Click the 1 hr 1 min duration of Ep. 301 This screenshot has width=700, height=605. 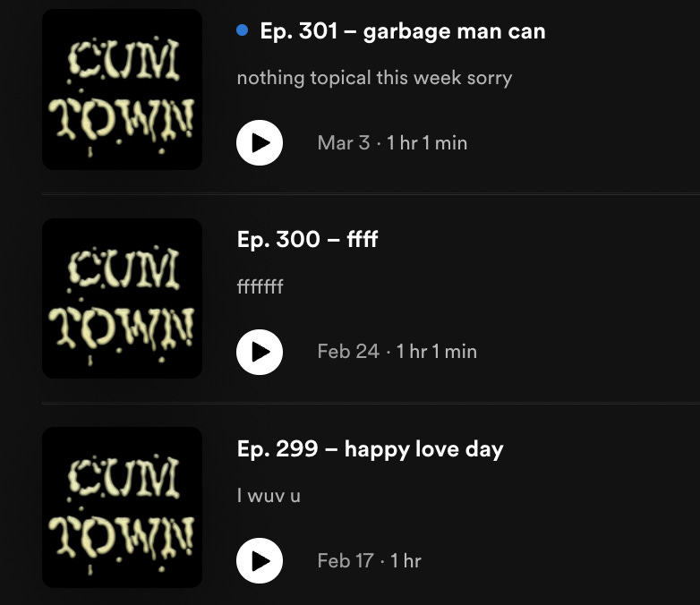(427, 143)
